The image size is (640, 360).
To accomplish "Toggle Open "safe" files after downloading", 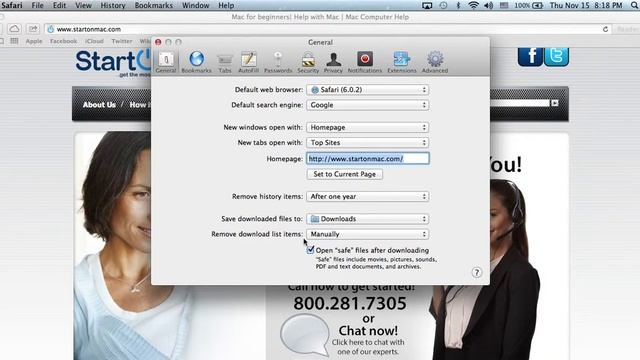I will 311,250.
